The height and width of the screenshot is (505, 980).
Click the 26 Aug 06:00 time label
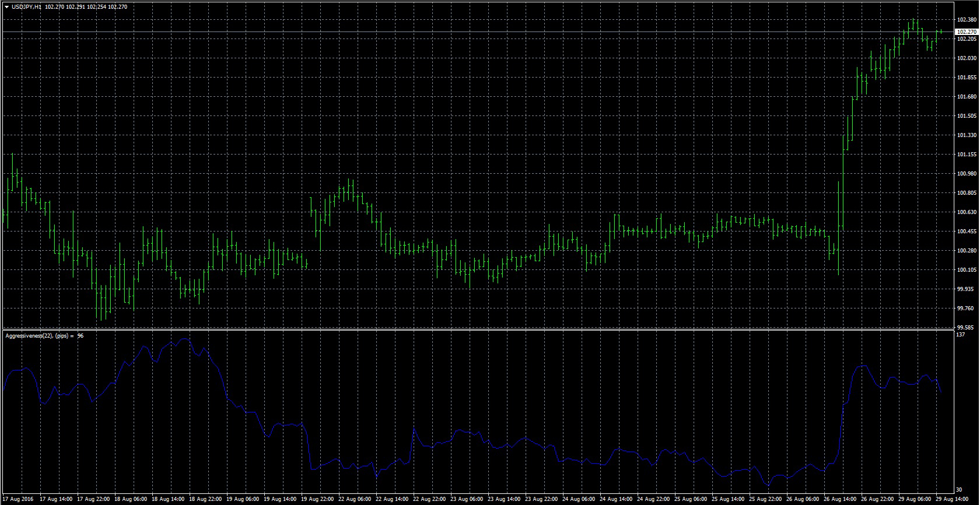(x=803, y=500)
